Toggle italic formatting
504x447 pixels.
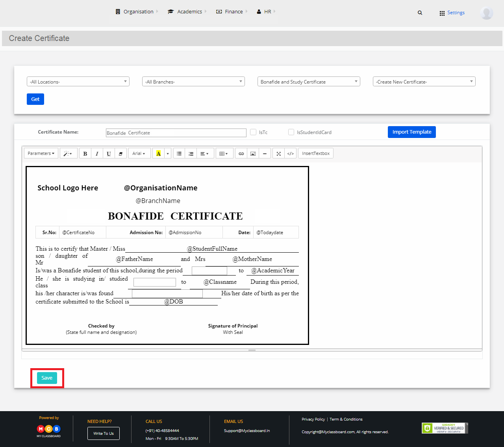pyautogui.click(x=97, y=153)
